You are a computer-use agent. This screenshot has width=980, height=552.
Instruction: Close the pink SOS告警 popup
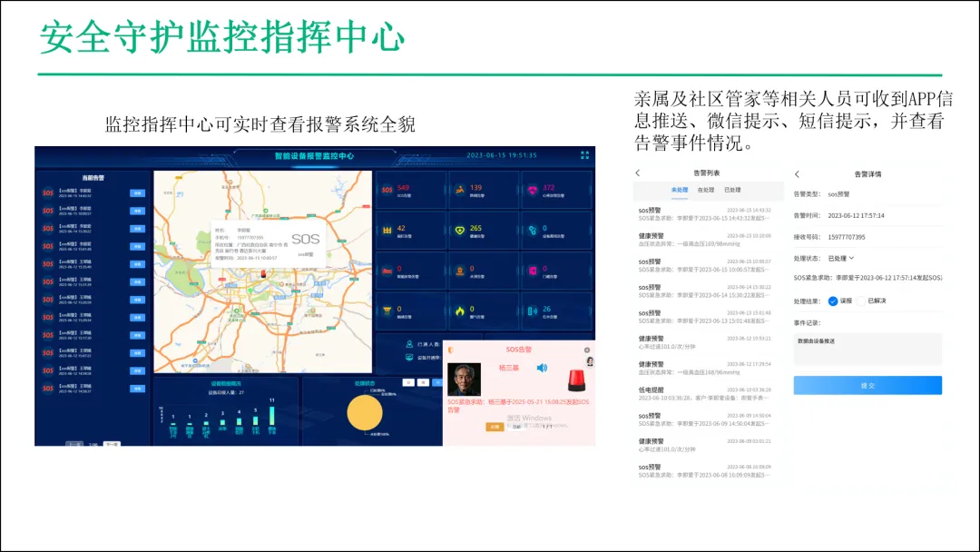coord(587,350)
